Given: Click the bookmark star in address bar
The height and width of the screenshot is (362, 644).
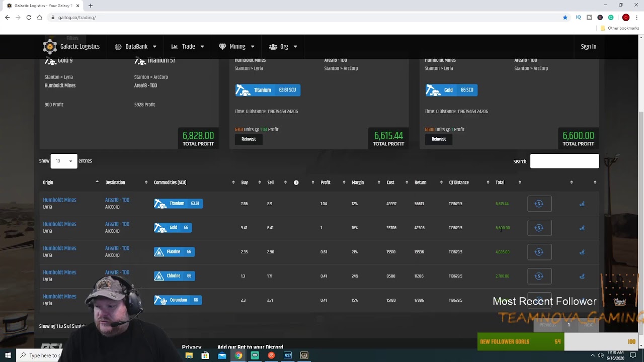Looking at the screenshot, I should [x=565, y=18].
